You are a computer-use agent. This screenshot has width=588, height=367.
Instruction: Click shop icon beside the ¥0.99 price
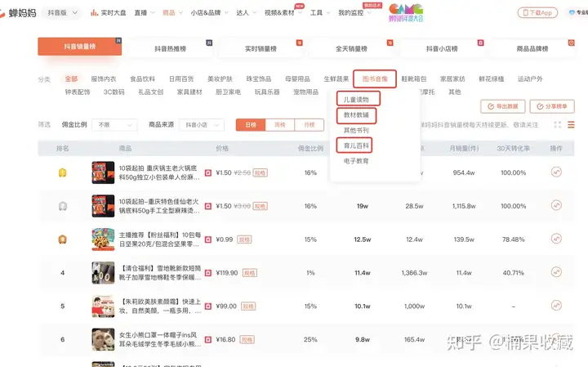208,239
